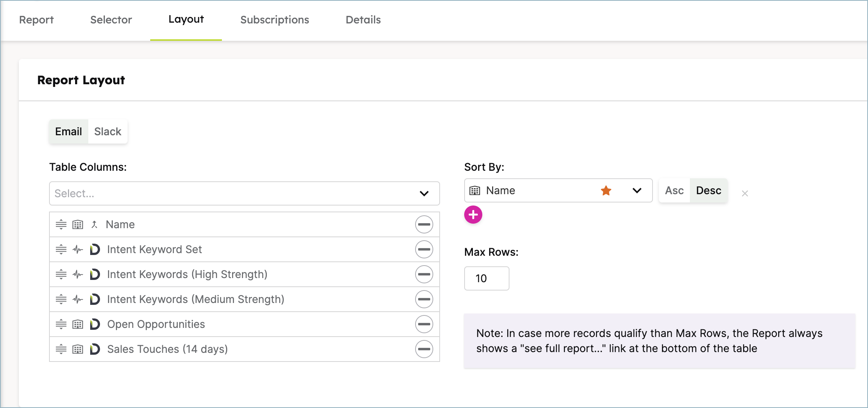Click the X to clear the Name sort
868x408 pixels.
pos(745,193)
